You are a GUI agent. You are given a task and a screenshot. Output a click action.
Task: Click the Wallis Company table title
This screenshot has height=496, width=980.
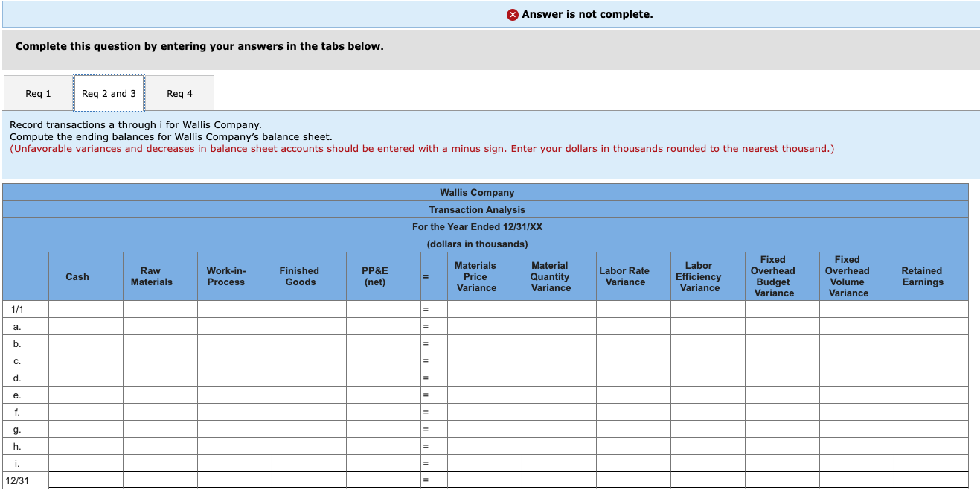point(477,192)
